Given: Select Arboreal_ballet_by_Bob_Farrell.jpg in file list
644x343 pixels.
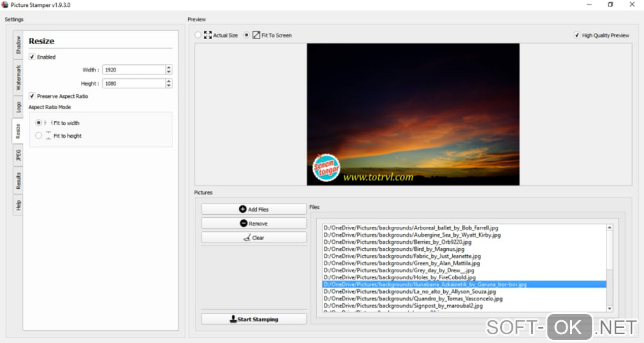Looking at the screenshot, I should (x=464, y=227).
